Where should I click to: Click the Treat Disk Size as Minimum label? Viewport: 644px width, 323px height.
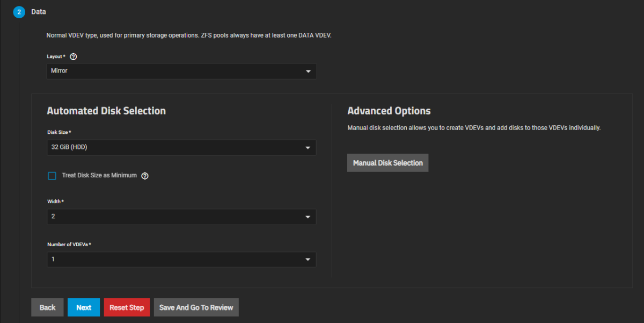pyautogui.click(x=99, y=176)
